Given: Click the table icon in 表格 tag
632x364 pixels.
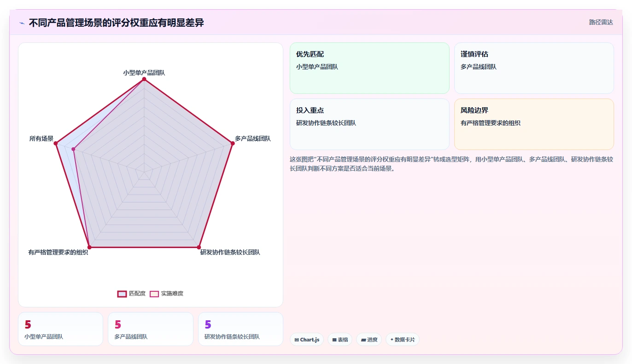Looking at the screenshot, I should pos(334,340).
